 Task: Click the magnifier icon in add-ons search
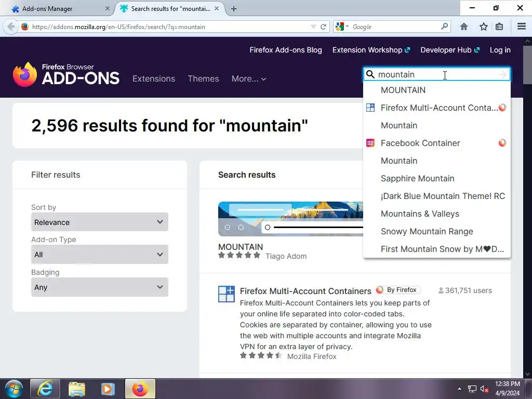(x=370, y=74)
